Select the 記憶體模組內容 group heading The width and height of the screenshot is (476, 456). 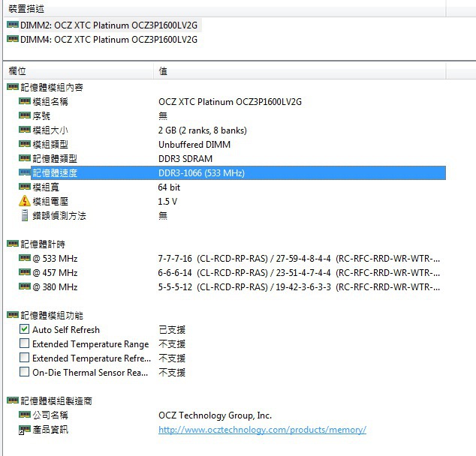[52, 88]
